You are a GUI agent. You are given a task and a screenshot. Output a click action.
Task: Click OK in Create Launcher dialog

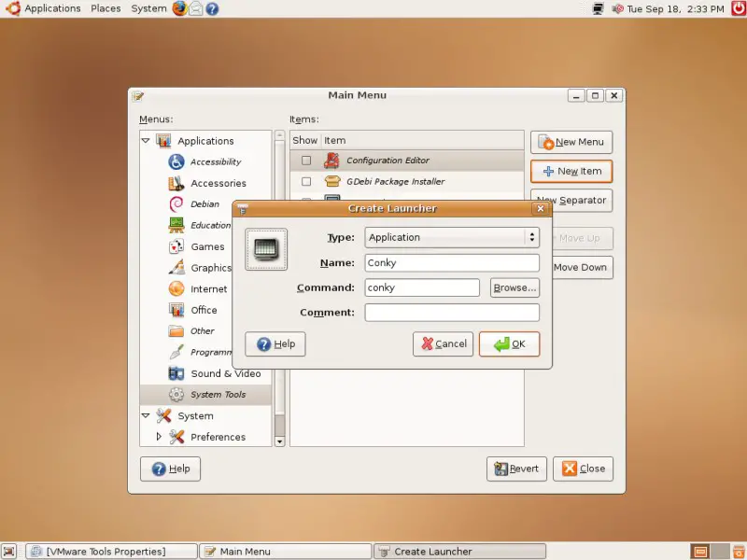(x=509, y=343)
